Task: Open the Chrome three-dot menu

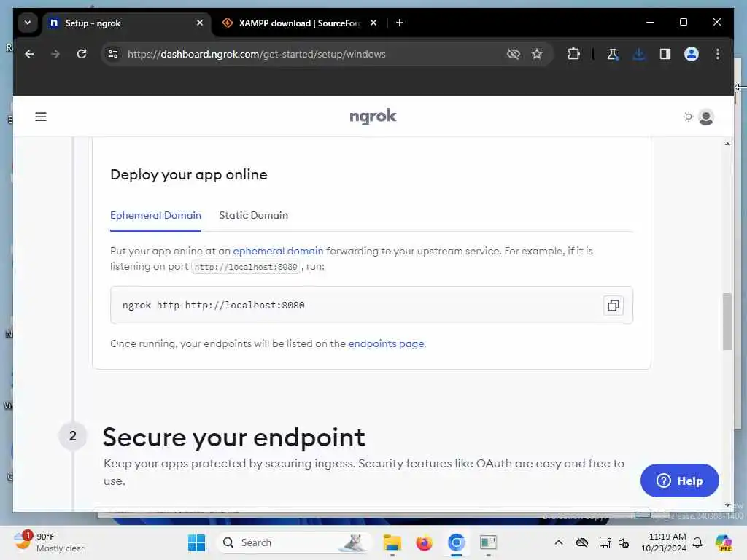Action: pyautogui.click(x=718, y=54)
